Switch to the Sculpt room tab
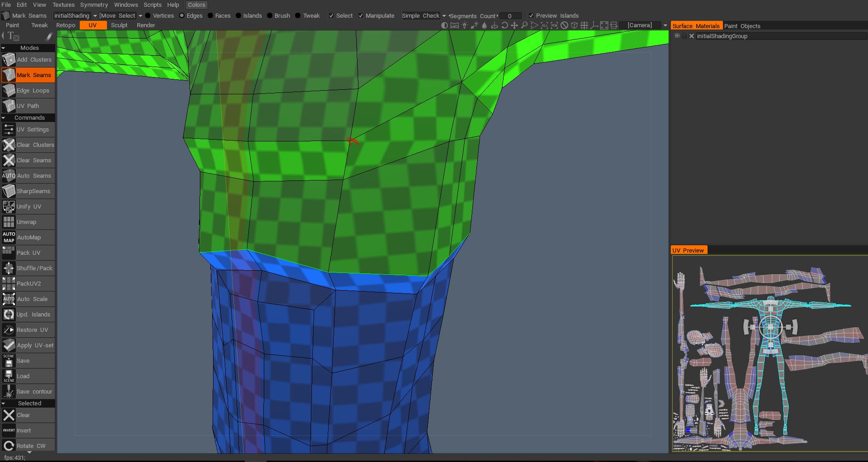868x462 pixels. [119, 25]
